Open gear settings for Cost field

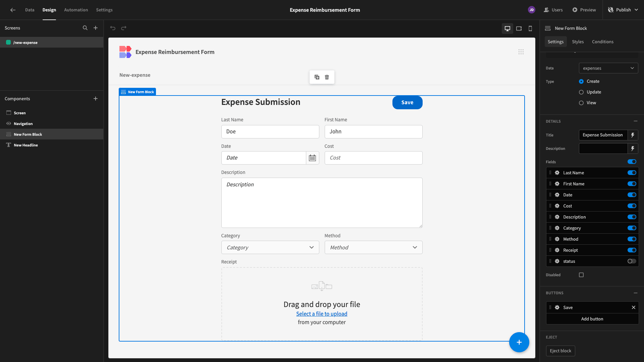pos(557,206)
